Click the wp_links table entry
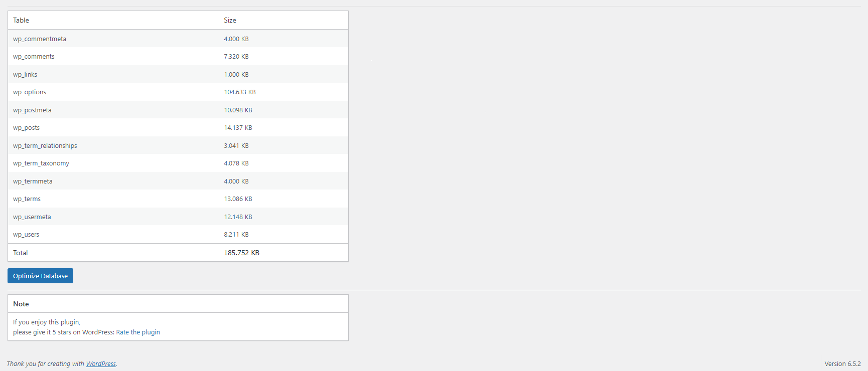Image resolution: width=868 pixels, height=371 pixels. [25, 75]
